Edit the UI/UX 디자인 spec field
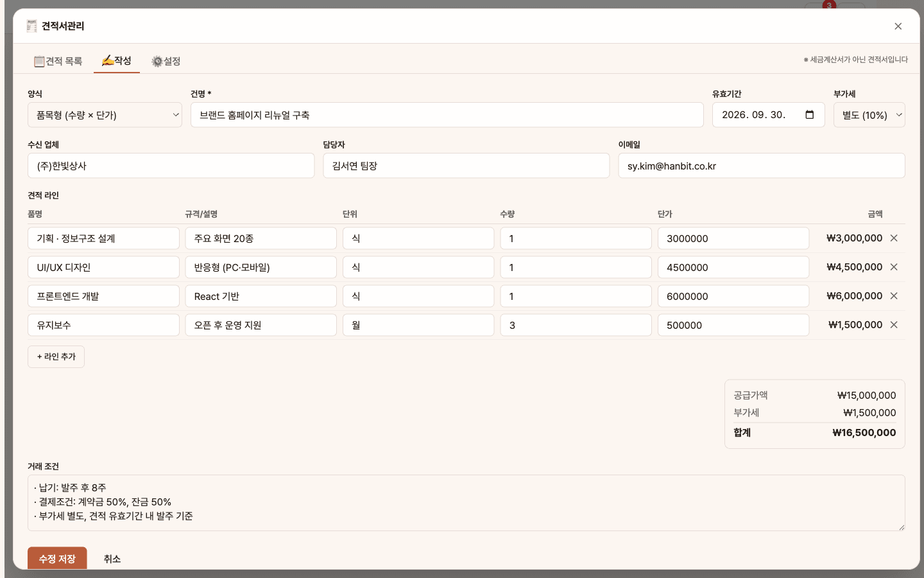This screenshot has width=924, height=578. pyautogui.click(x=261, y=267)
